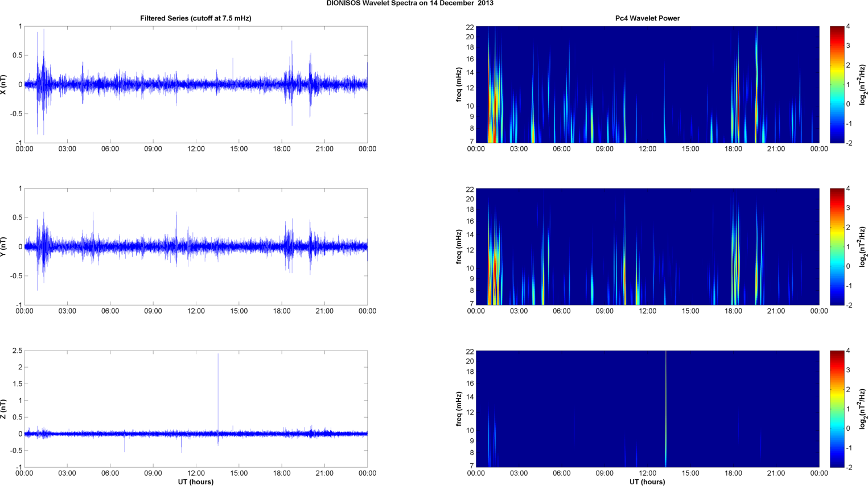Screen dimensions: 868x486
Task: Click the colorbar beside the middle wavelet spectrum
Action: (837, 246)
